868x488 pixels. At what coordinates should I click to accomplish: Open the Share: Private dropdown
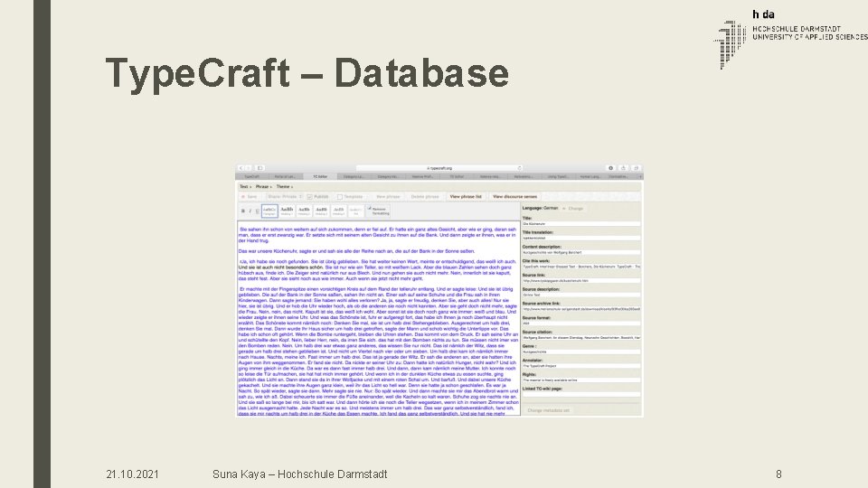[285, 196]
